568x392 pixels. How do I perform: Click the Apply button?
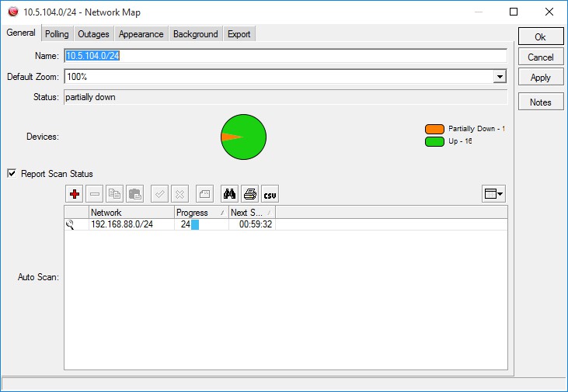pyautogui.click(x=541, y=78)
